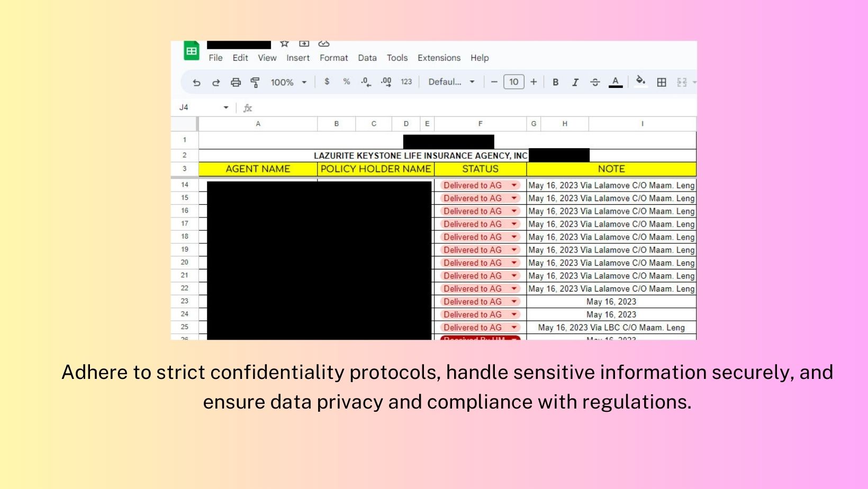Star the spreadsheet document

[284, 44]
